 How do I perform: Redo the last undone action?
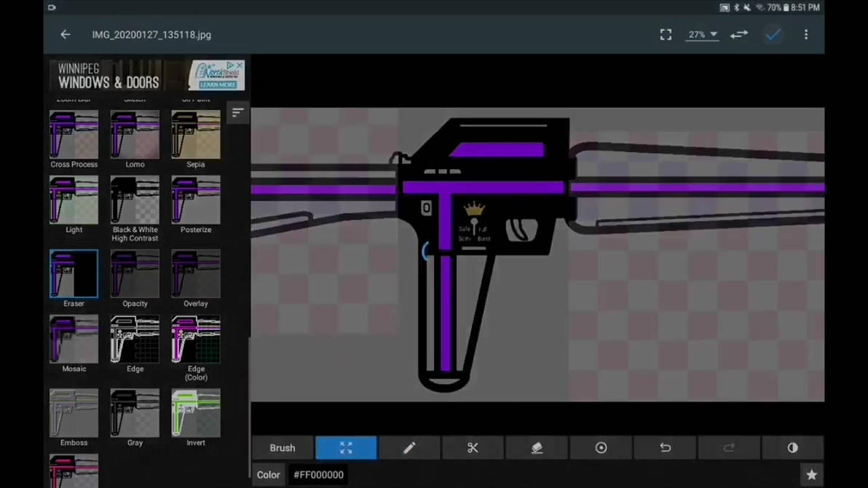[729, 447]
